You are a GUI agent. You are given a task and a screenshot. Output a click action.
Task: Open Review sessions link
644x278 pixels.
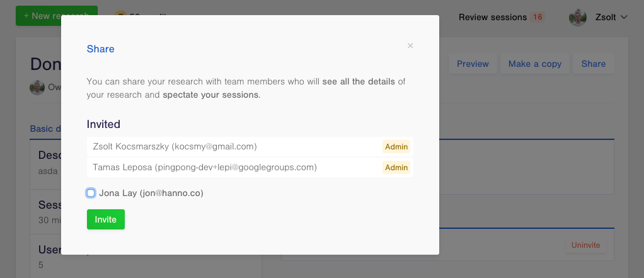[492, 17]
